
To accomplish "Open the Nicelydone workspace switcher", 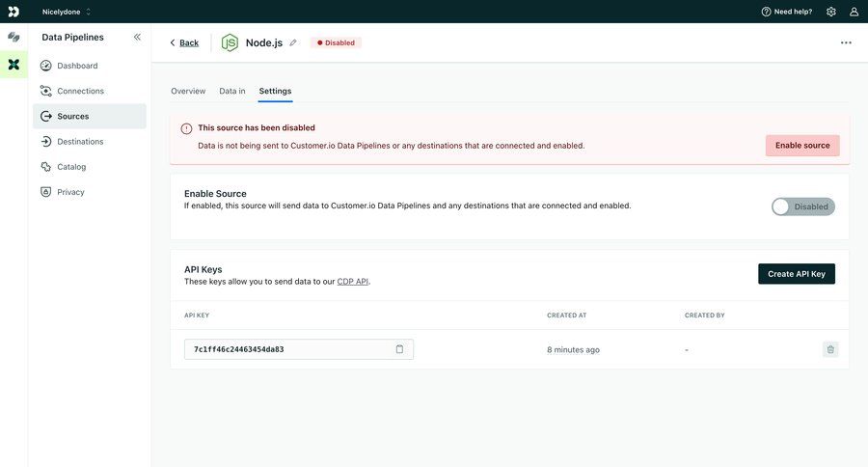I will pos(67,12).
